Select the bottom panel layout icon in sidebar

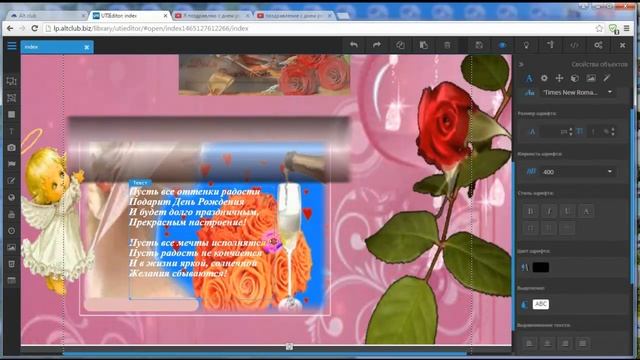(11, 280)
